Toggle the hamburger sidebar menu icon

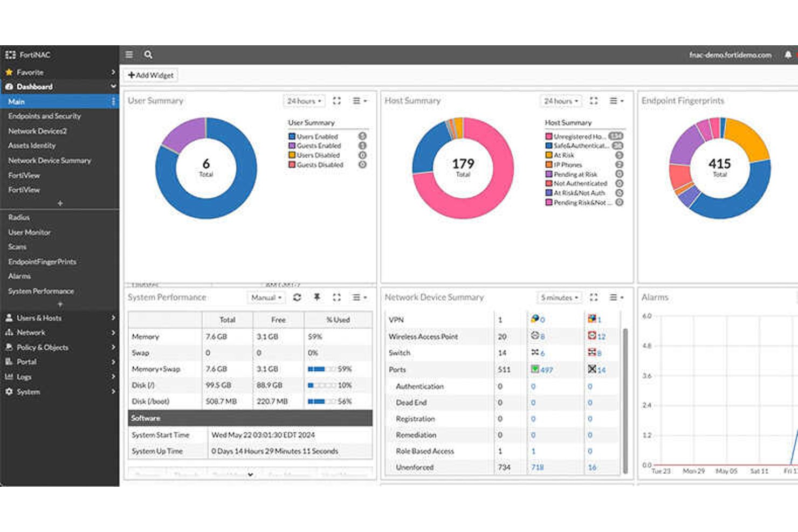(x=129, y=54)
